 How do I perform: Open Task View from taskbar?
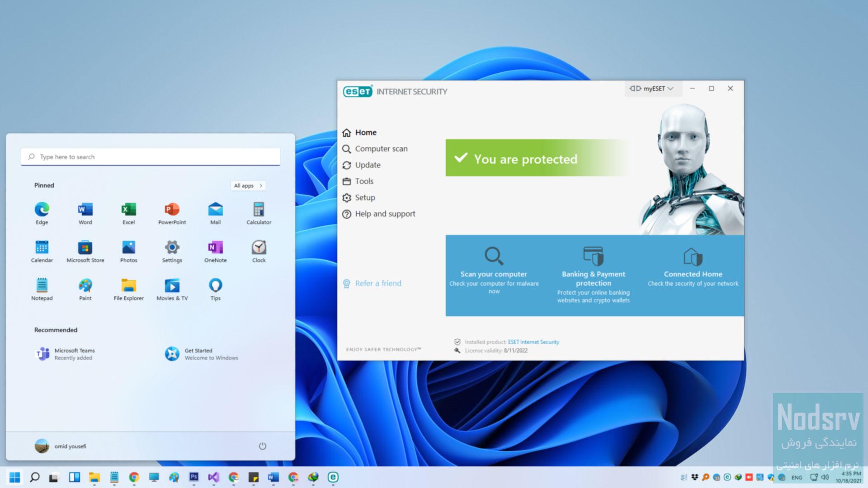(x=54, y=477)
